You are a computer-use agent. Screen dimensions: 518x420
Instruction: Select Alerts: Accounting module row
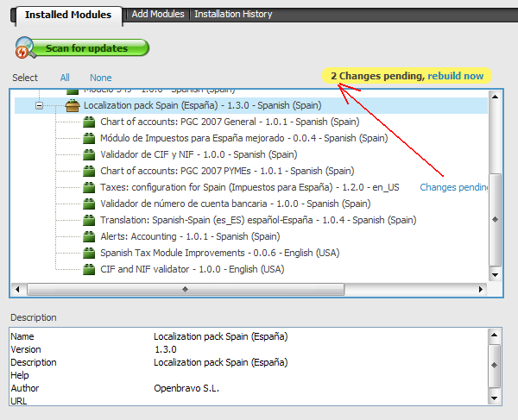190,236
